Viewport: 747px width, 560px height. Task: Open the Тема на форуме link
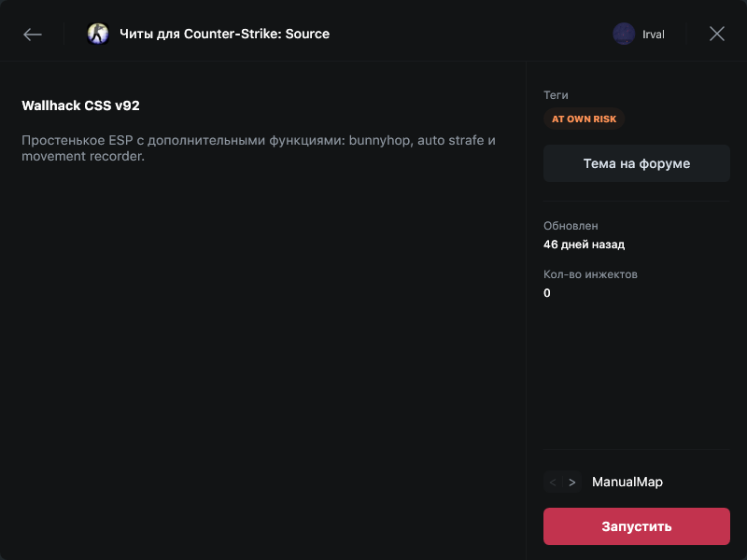point(636,163)
